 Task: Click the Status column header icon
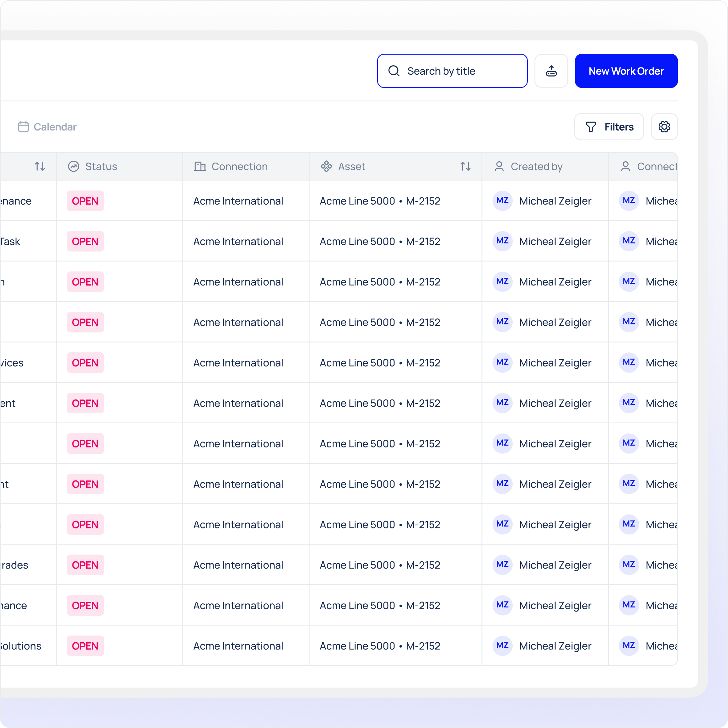coord(73,166)
